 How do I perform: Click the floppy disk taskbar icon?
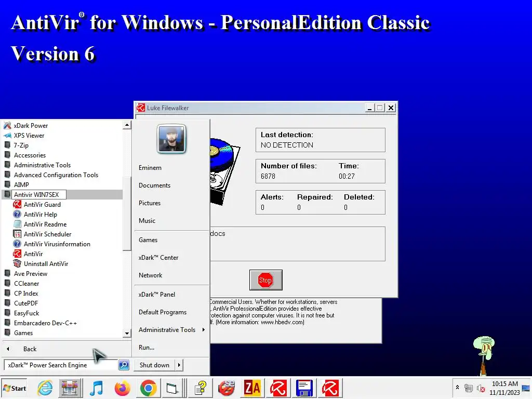click(304, 388)
